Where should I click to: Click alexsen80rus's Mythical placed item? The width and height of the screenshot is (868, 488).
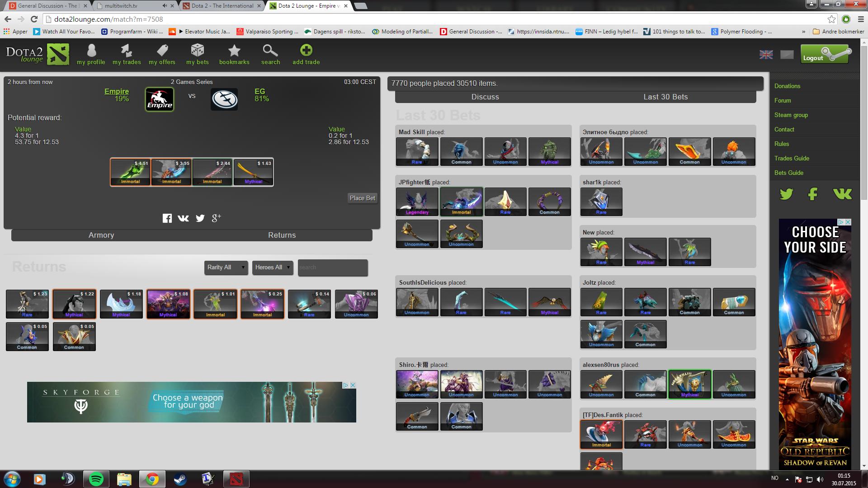[x=689, y=384]
